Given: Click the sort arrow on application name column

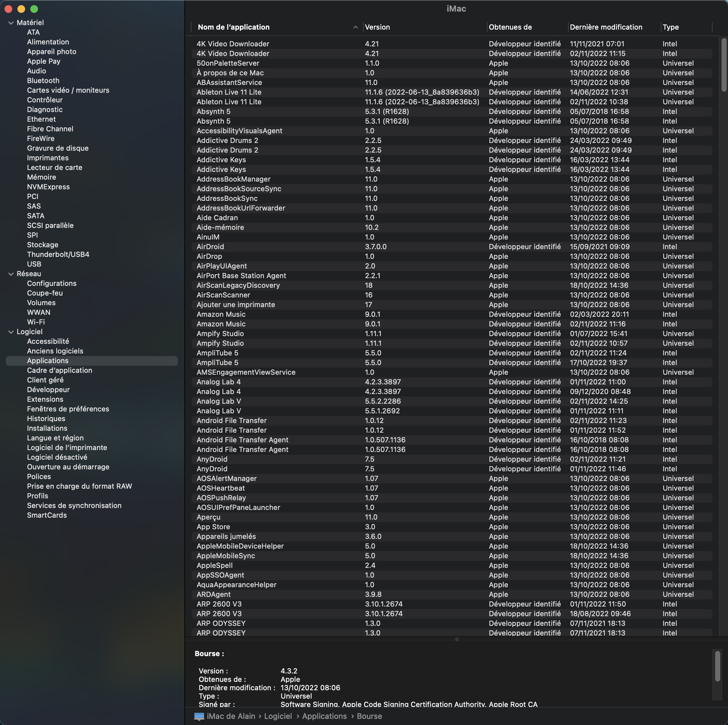Looking at the screenshot, I should pos(355,27).
